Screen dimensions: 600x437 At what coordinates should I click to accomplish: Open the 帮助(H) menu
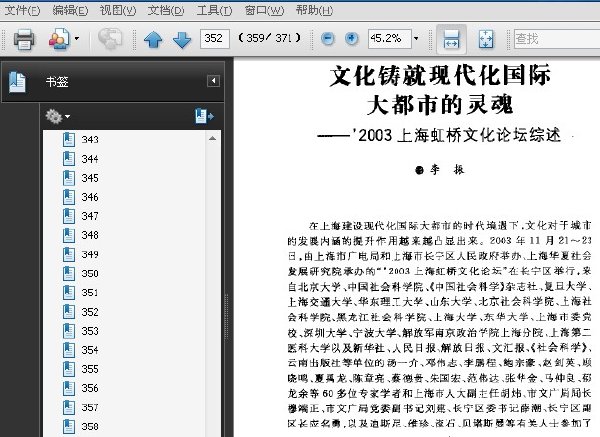coord(314,10)
